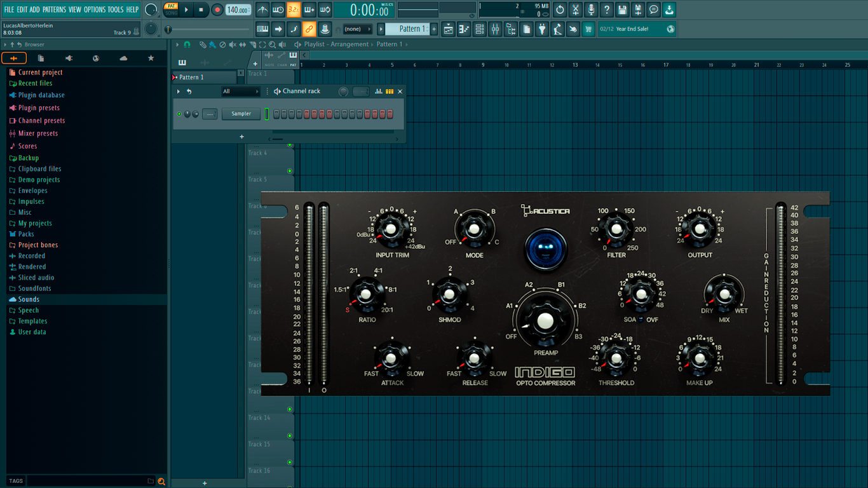
Task: Toggle Track 4 green mute dot
Action: (290, 171)
